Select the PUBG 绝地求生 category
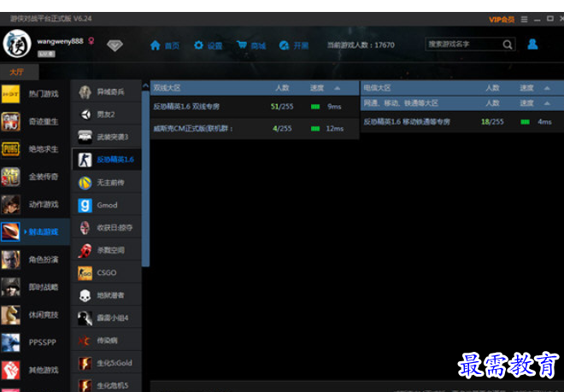The height and width of the screenshot is (392, 564). click(x=35, y=149)
